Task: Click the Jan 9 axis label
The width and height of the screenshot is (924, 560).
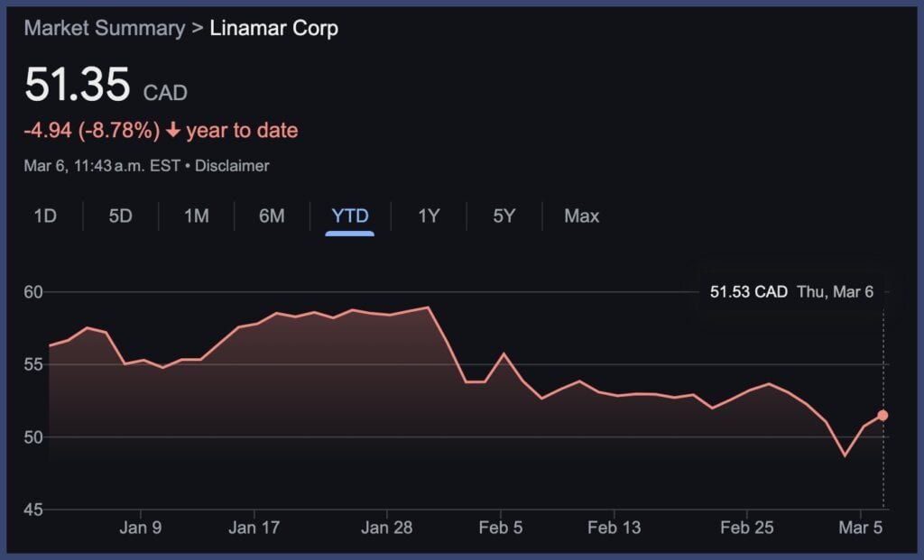Action: [x=141, y=528]
